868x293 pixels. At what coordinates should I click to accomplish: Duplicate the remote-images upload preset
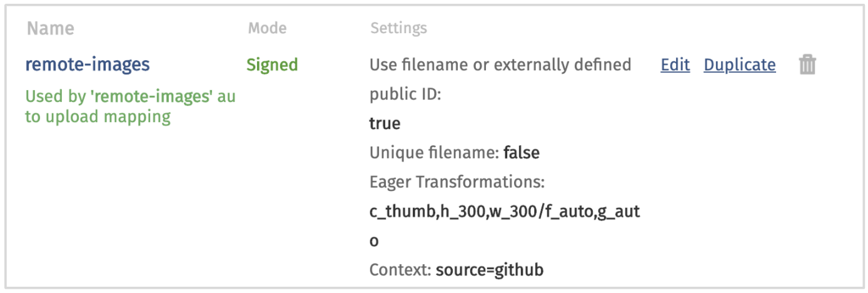[739, 64]
